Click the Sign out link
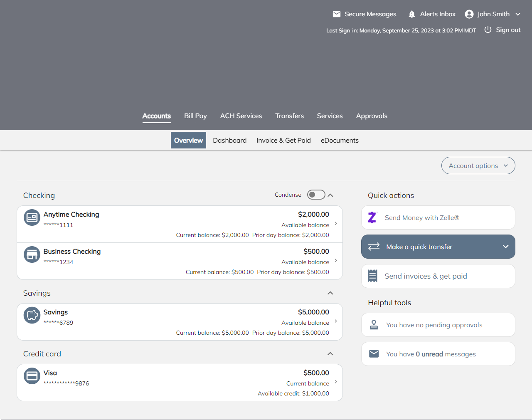 click(x=508, y=30)
